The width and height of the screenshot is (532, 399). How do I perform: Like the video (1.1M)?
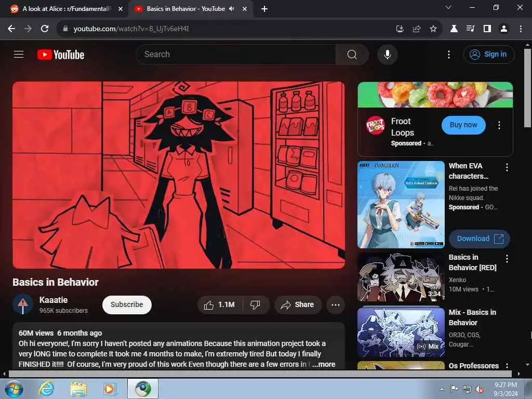(220, 304)
